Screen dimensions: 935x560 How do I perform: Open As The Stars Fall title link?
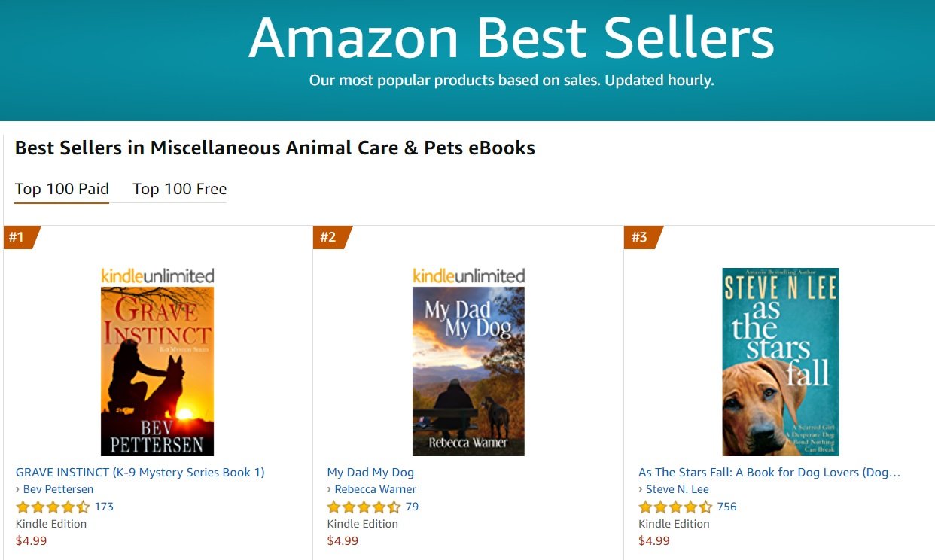[x=769, y=473]
